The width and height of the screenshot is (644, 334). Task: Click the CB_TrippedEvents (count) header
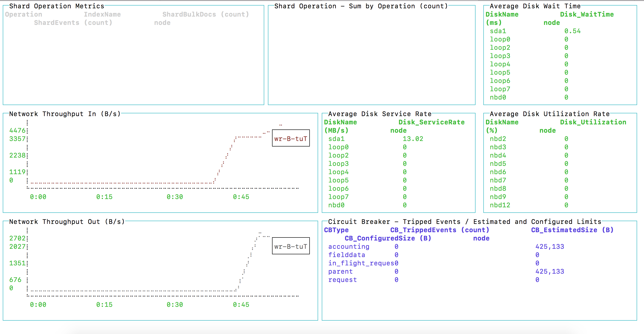440,230
